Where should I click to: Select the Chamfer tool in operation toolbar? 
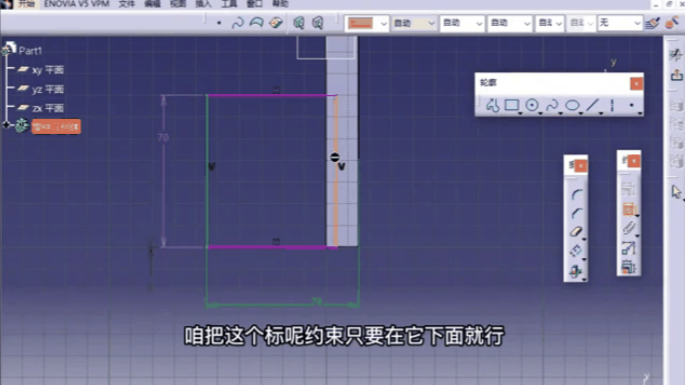(576, 213)
